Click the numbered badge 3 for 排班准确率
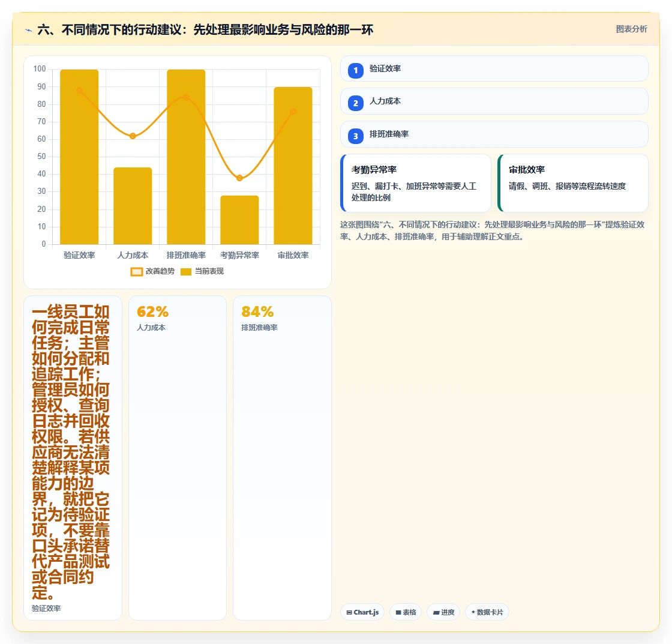 pyautogui.click(x=355, y=136)
